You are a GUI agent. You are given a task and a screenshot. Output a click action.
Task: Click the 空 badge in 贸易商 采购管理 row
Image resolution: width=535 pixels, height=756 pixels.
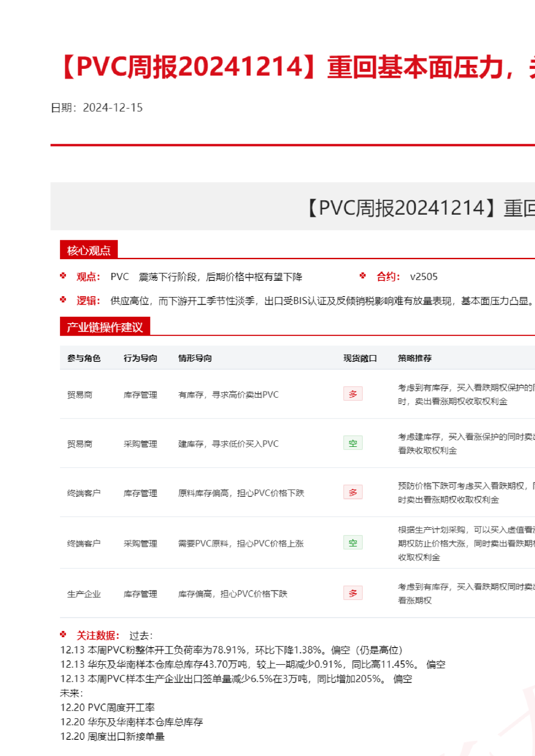(x=353, y=443)
